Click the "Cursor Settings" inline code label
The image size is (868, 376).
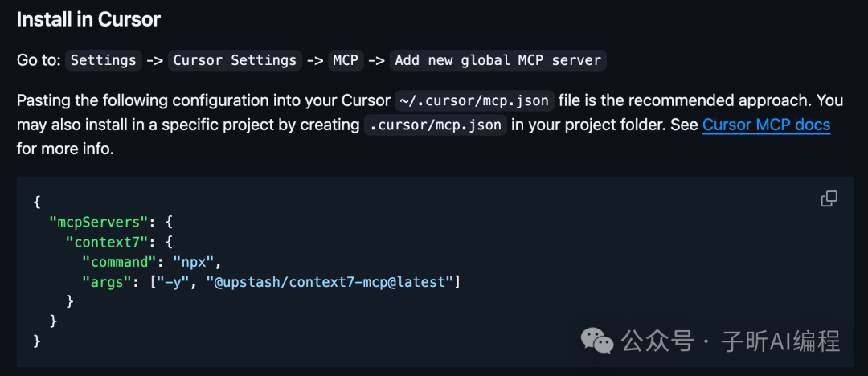(x=233, y=60)
